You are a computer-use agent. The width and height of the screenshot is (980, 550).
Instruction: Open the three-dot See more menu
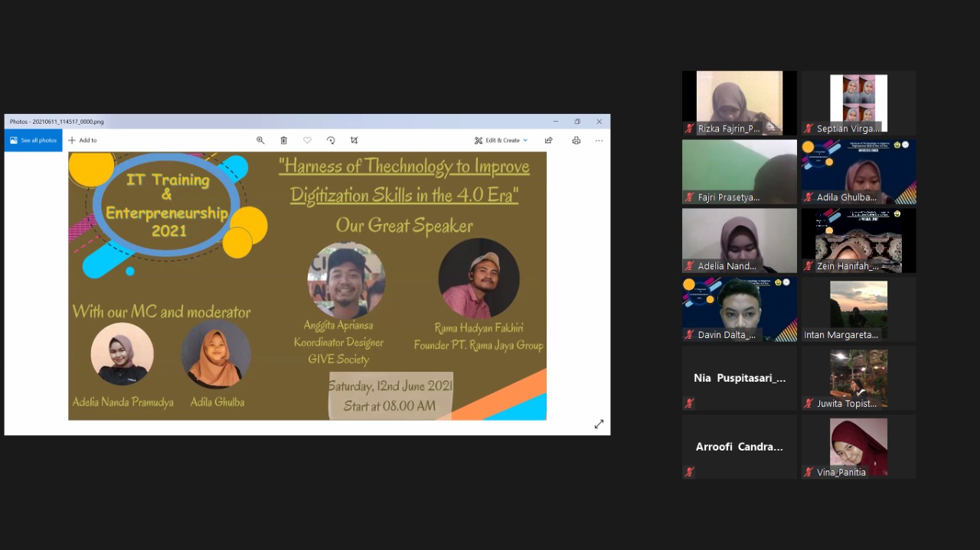(599, 141)
